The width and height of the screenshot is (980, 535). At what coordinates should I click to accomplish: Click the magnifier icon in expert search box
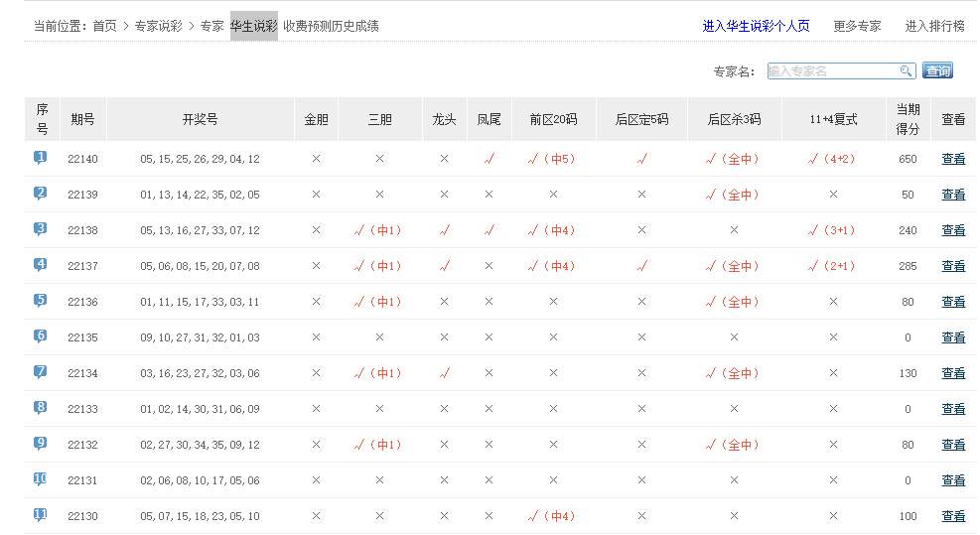[906, 70]
